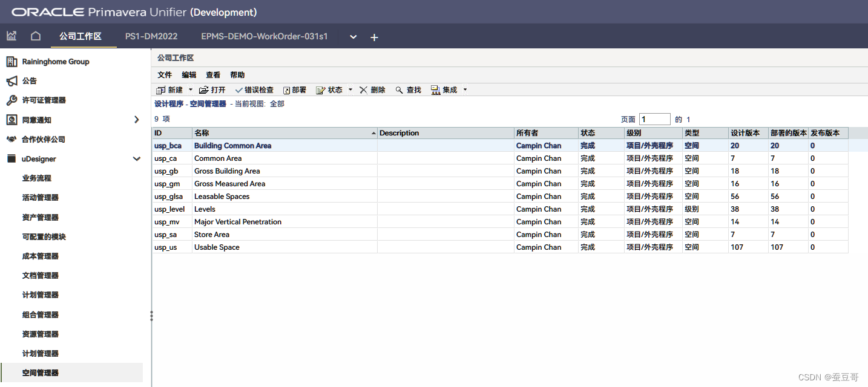Select the Gross Measured Area row
868x387 pixels.
500,184
